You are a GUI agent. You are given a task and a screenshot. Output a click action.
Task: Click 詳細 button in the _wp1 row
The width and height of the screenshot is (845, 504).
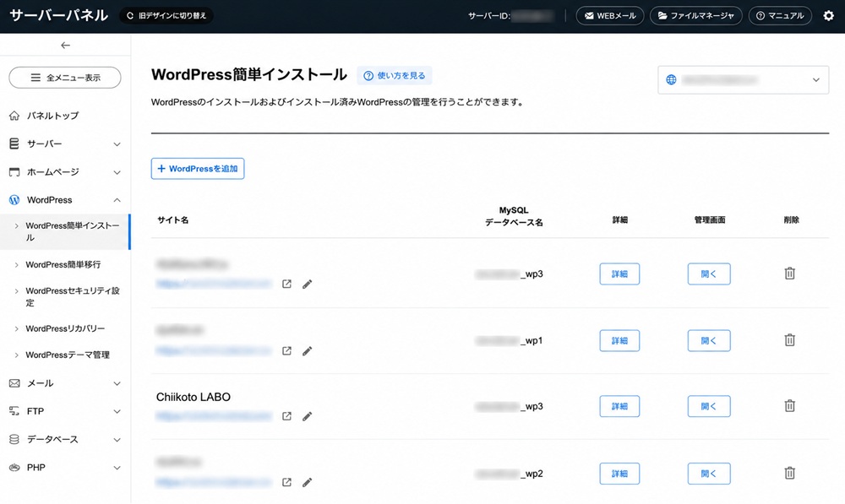(x=619, y=340)
